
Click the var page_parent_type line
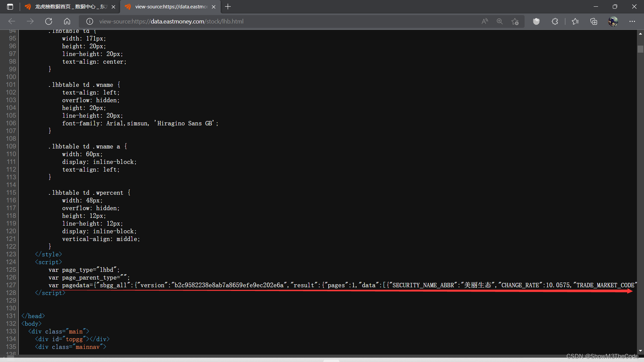[x=89, y=278]
